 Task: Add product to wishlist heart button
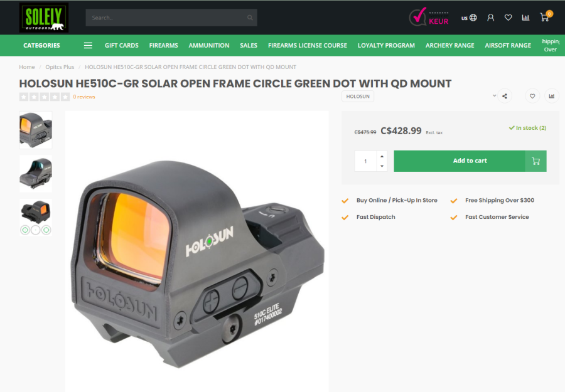[x=532, y=96]
